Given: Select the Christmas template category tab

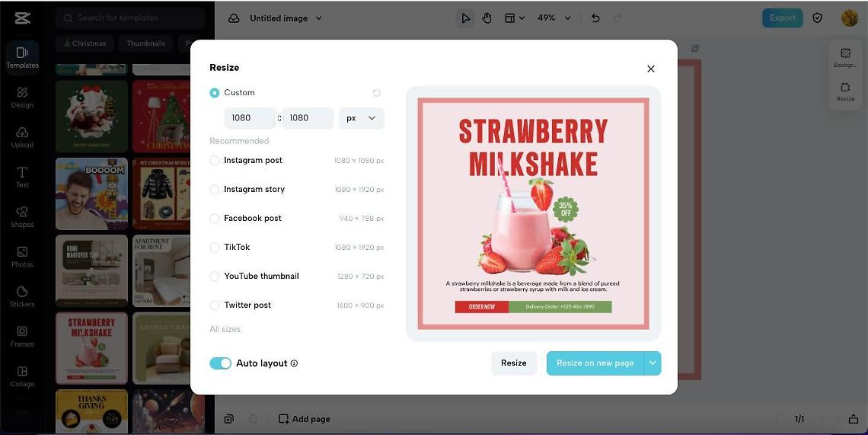Looking at the screenshot, I should [85, 43].
